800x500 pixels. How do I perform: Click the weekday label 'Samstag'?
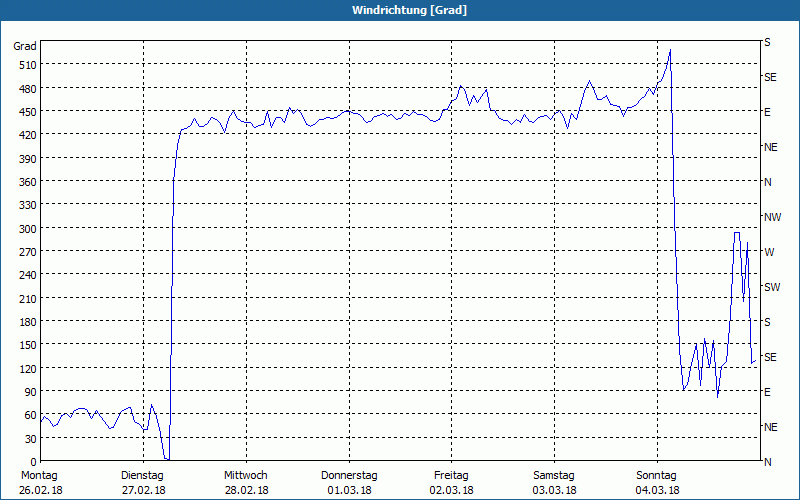click(554, 476)
